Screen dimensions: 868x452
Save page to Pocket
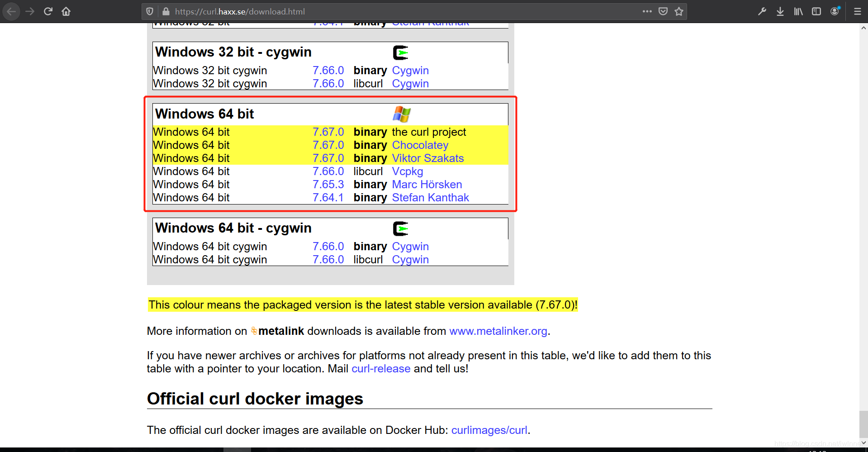[x=663, y=11]
